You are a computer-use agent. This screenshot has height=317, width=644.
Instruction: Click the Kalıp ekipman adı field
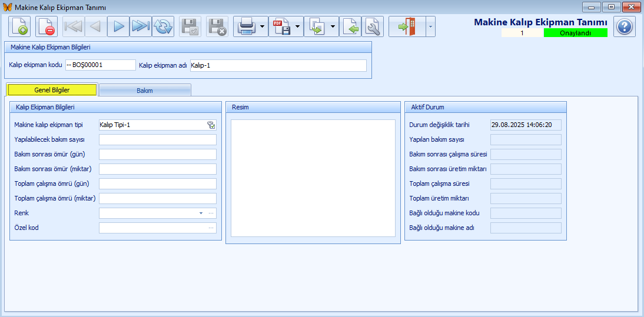(277, 65)
